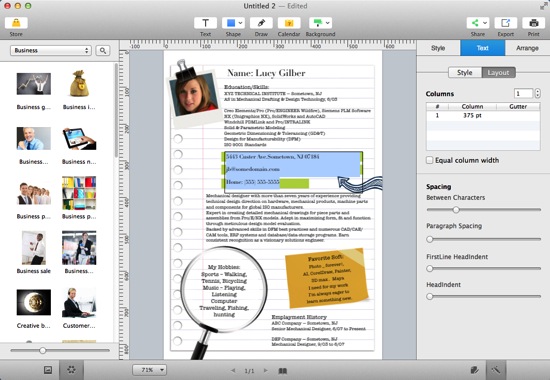Select the whiteboard presenter Business... clipart
Viewport: 550px width, 380px height.
click(x=79, y=248)
